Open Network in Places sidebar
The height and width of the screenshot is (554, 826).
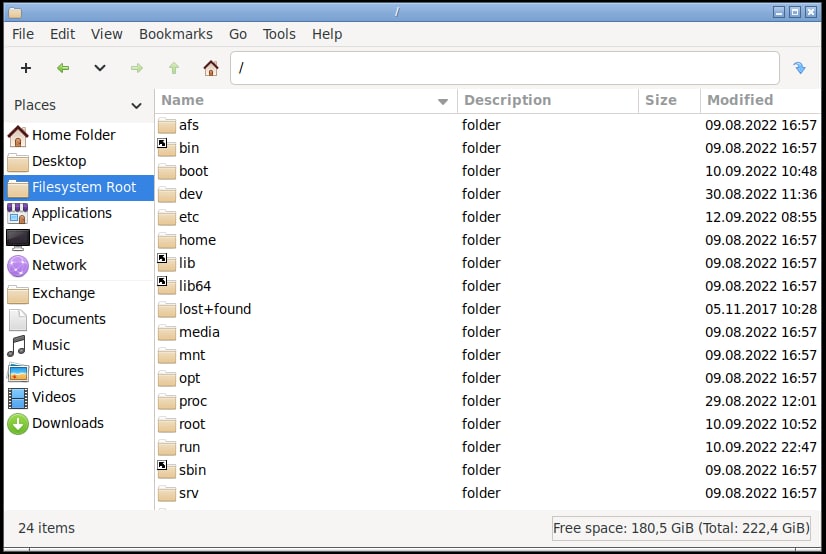point(79,265)
